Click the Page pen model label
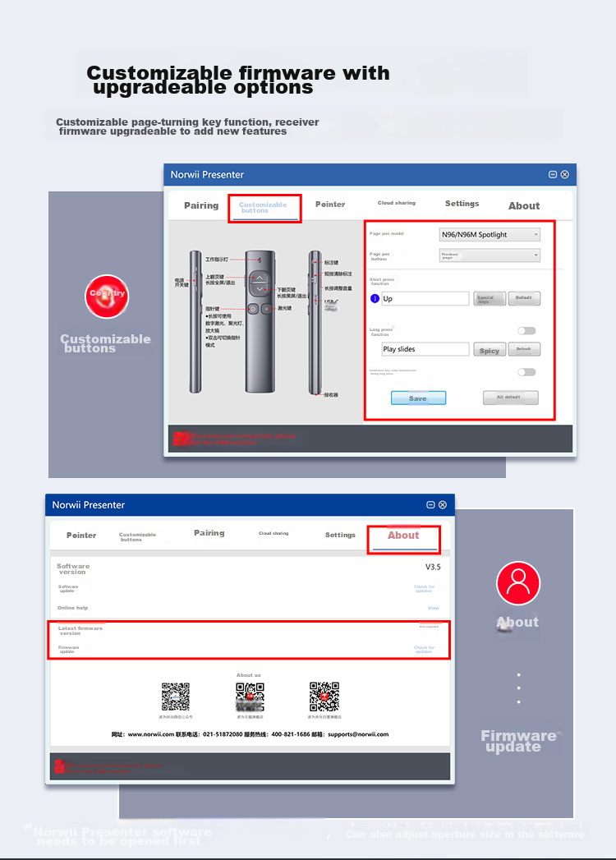 click(387, 233)
